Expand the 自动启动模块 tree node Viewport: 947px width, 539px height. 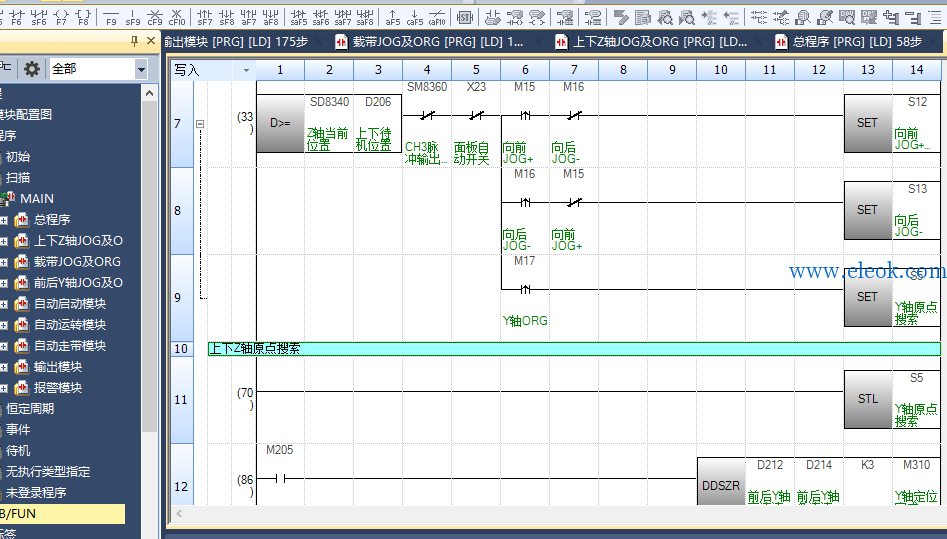click(x=4, y=304)
